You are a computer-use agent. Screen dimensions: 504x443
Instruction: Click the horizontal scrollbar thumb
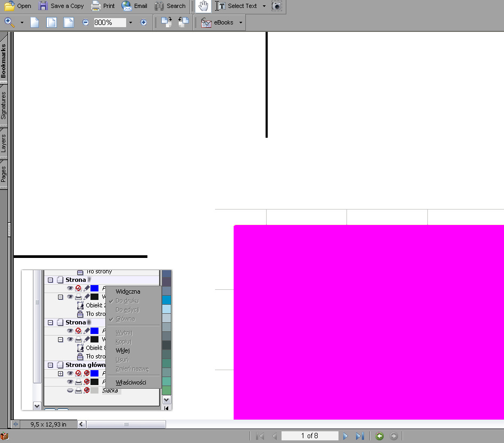[x=126, y=424]
